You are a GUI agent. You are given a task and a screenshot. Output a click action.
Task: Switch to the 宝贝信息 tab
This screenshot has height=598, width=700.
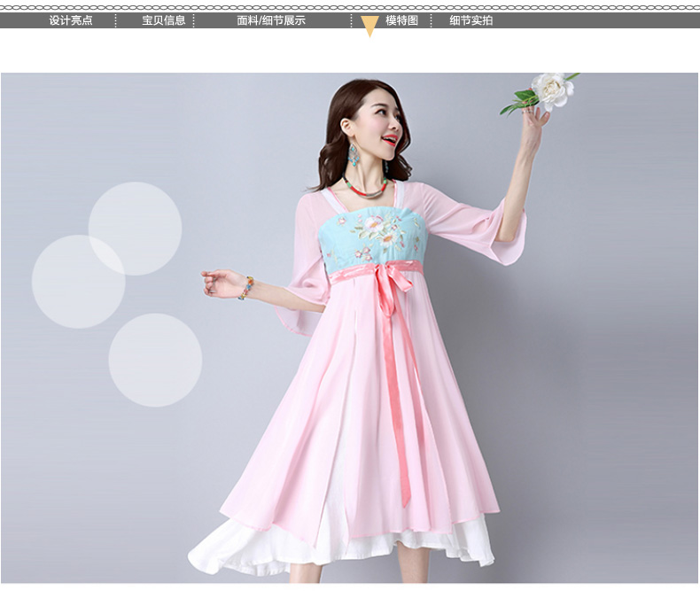coord(164,20)
